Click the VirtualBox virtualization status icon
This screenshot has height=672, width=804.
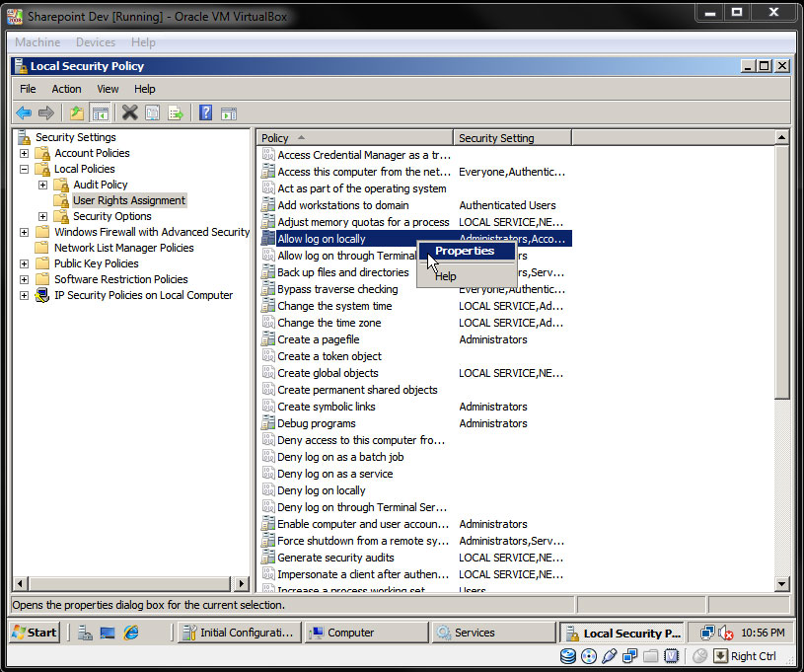click(671, 656)
